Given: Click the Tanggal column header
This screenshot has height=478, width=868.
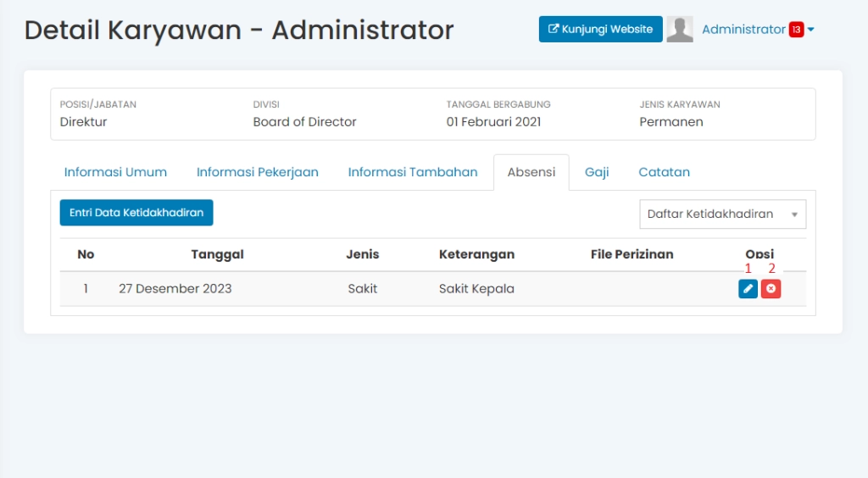Looking at the screenshot, I should coord(218,254).
